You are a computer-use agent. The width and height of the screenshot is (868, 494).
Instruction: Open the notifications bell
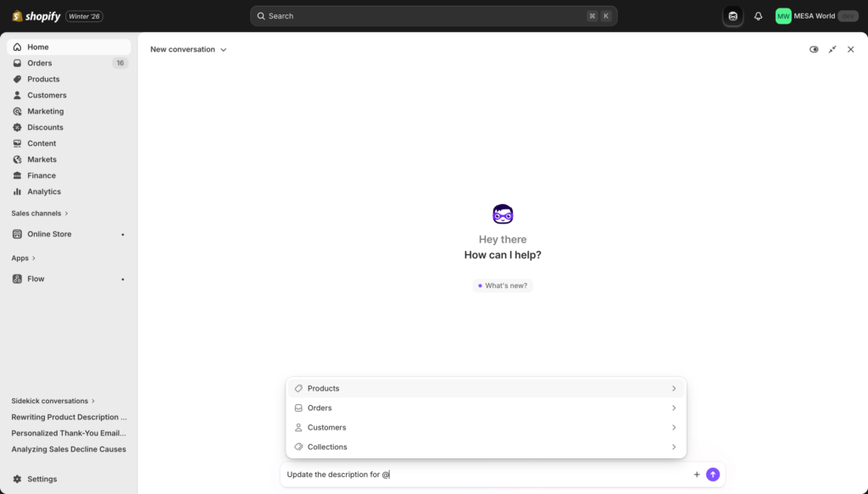(757, 15)
